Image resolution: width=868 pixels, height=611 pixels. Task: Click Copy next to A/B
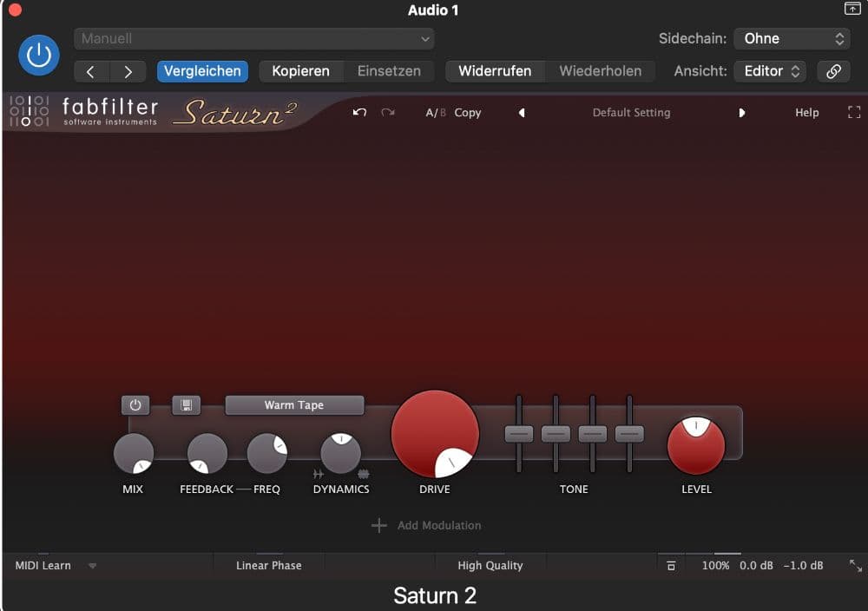(468, 113)
